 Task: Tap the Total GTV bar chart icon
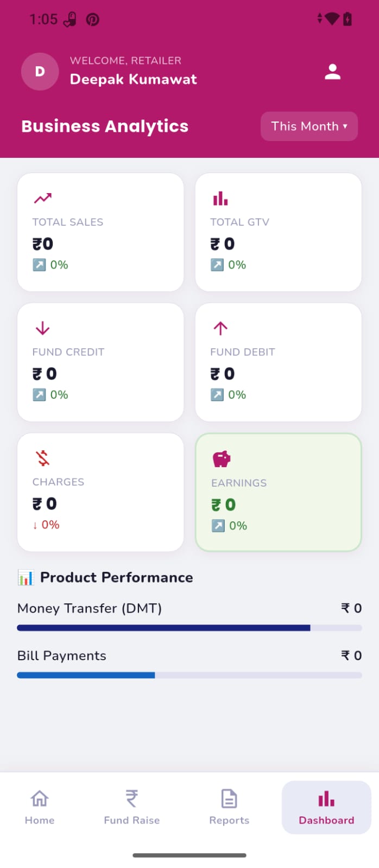[x=220, y=199]
